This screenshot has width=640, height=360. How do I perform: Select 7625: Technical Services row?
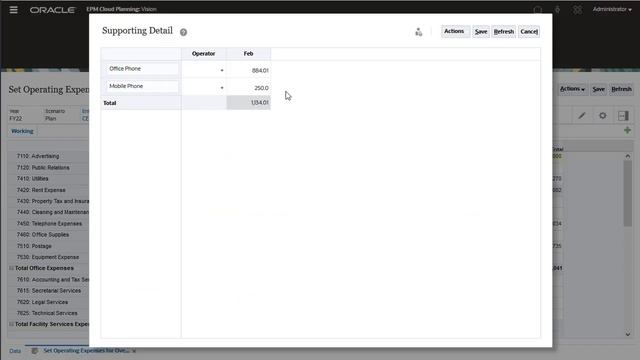[47, 313]
